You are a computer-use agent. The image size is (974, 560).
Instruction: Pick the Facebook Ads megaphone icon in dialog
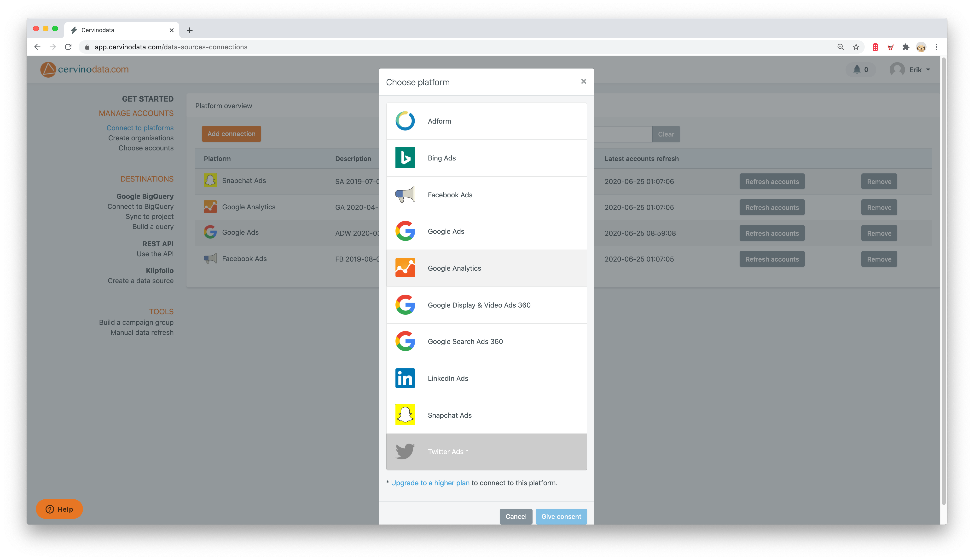405,195
